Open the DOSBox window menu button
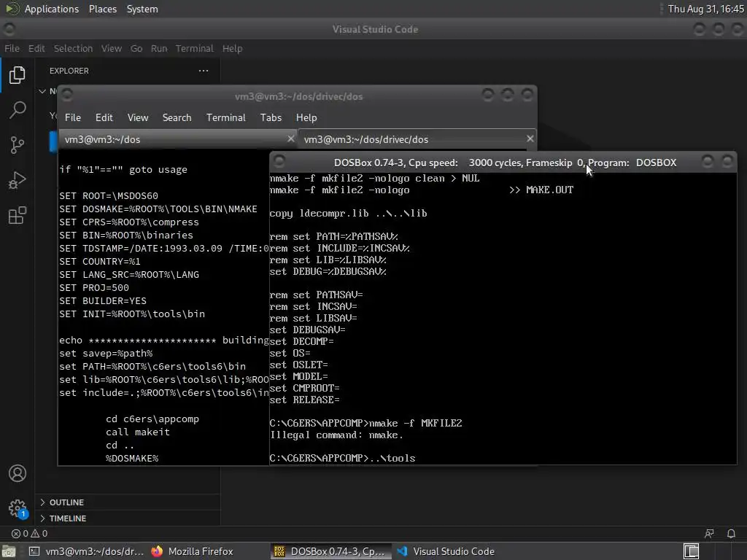747x560 pixels. pos(279,161)
